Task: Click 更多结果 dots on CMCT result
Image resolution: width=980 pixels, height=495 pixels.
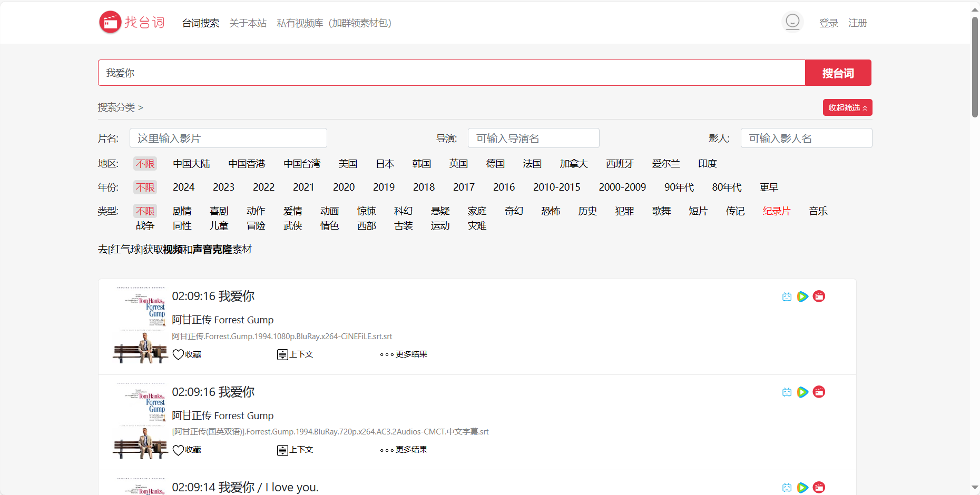Action: coord(387,450)
